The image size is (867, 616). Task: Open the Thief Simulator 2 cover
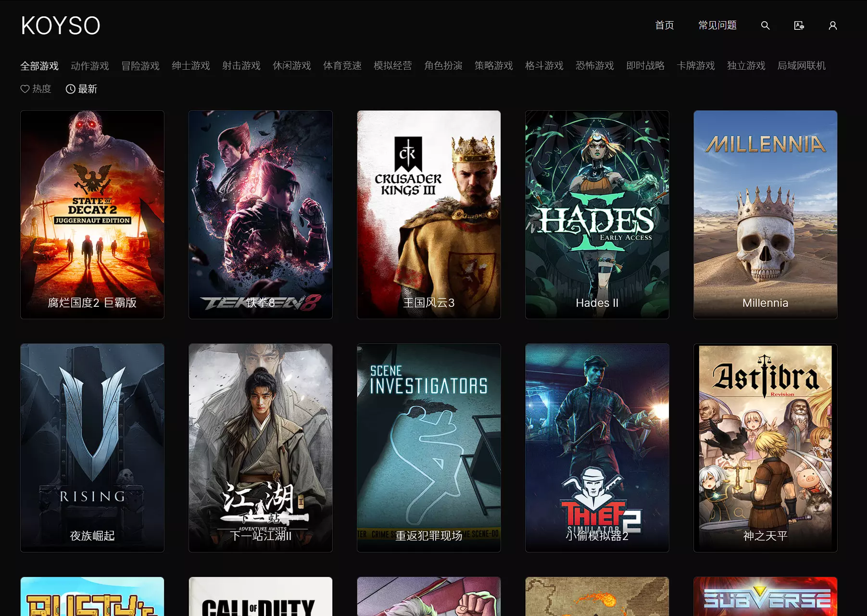pos(597,448)
